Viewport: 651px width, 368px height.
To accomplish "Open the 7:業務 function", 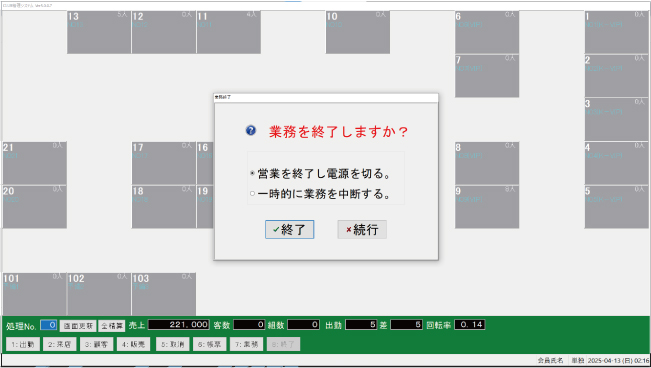I will click(247, 344).
